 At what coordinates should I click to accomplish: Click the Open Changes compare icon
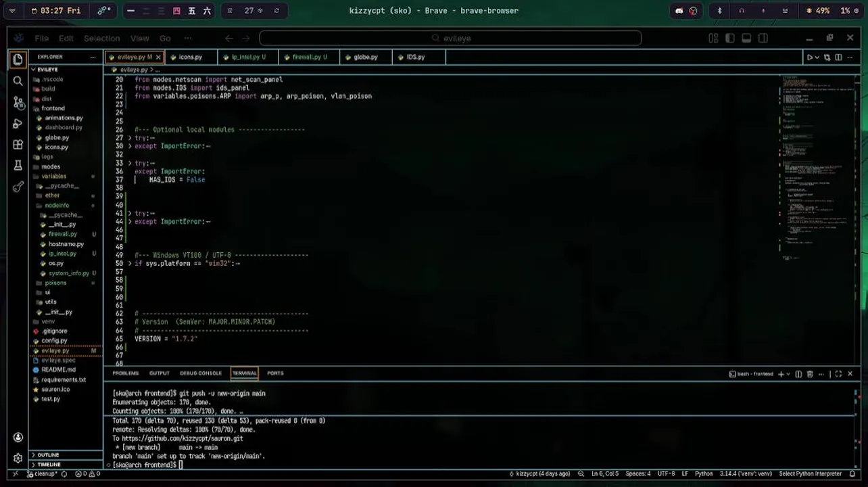pyautogui.click(x=827, y=57)
